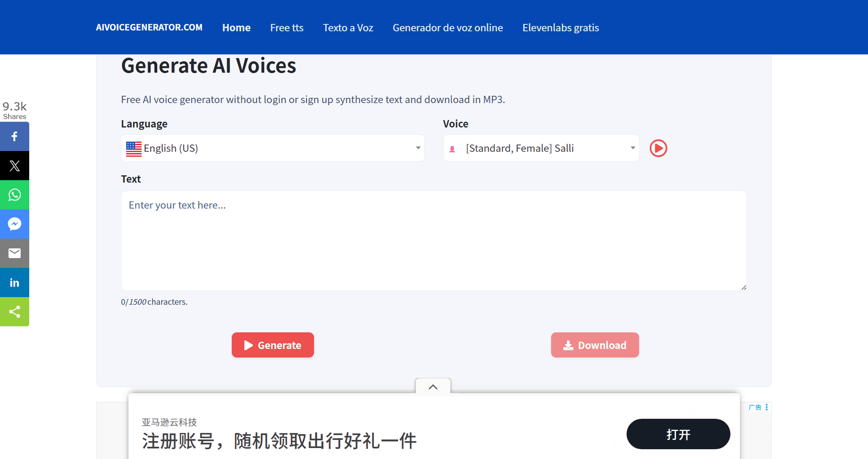Visit the Elevenlabs gratis page
Viewport: 868px width, 459px height.
tap(560, 27)
